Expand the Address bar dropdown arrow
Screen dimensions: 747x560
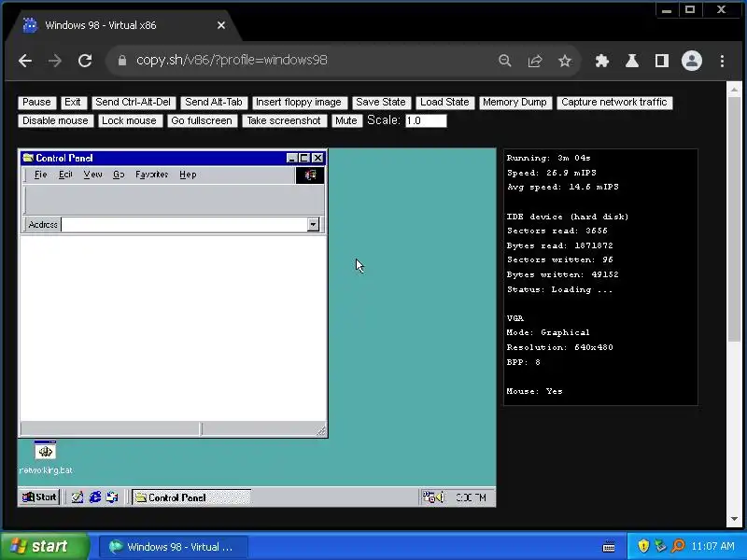coord(313,224)
